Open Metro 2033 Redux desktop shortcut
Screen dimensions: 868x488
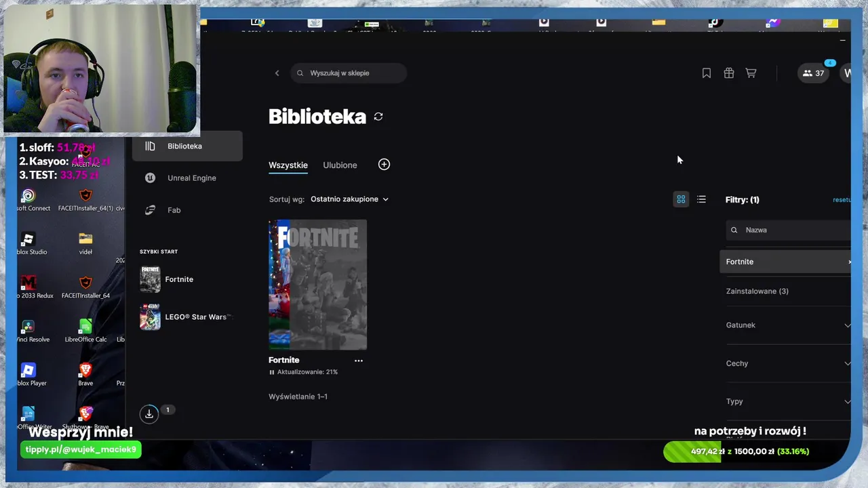pos(28,287)
